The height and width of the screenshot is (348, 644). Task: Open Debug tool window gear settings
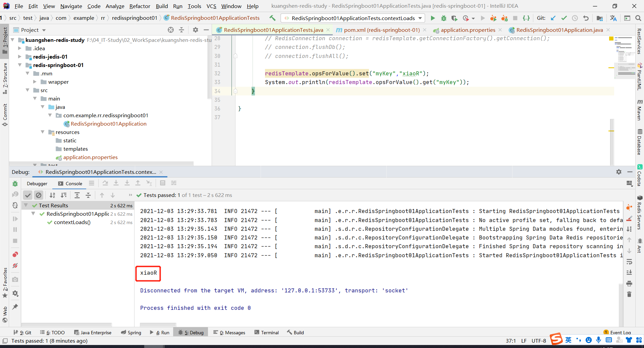[619, 172]
